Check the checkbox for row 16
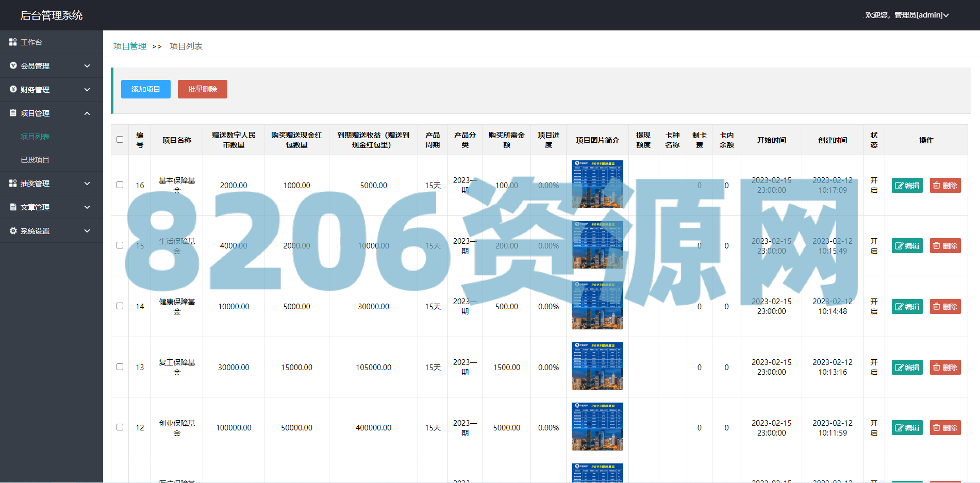 point(120,185)
